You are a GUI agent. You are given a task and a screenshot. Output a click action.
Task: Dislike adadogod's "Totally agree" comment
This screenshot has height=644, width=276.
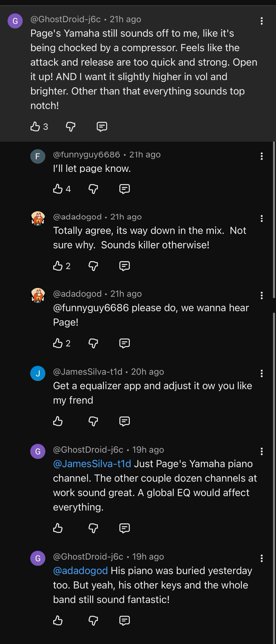[x=93, y=266]
